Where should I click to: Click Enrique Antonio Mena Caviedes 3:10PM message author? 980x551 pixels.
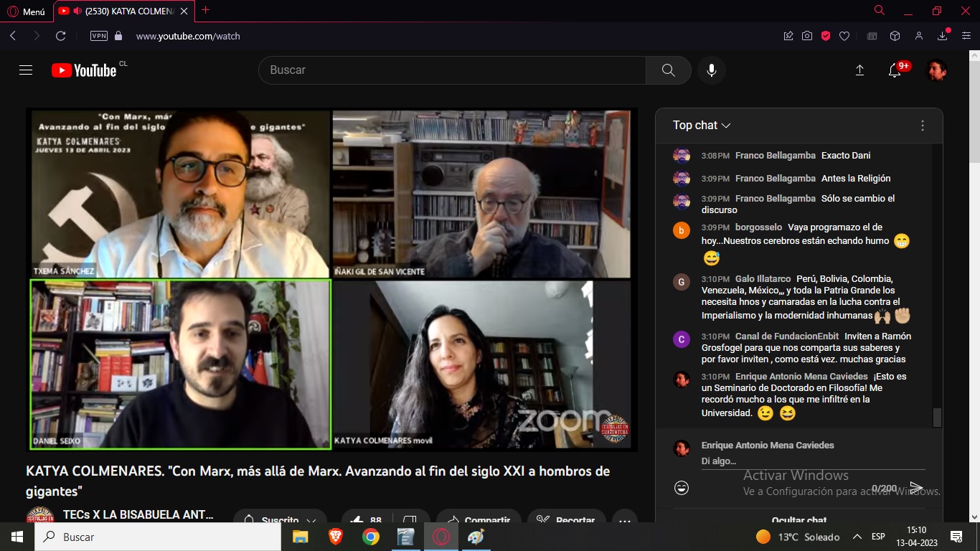[801, 377]
